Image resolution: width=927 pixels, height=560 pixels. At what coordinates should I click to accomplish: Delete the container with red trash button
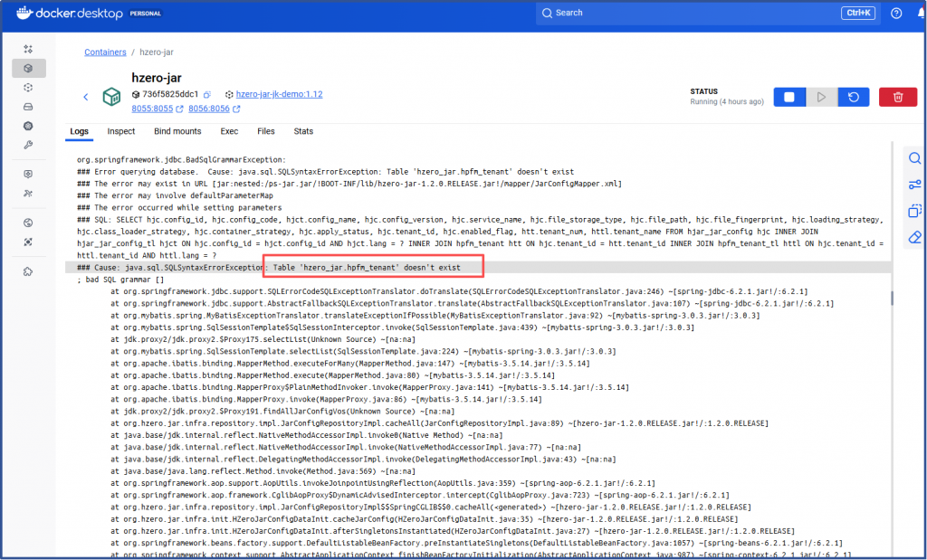[898, 97]
